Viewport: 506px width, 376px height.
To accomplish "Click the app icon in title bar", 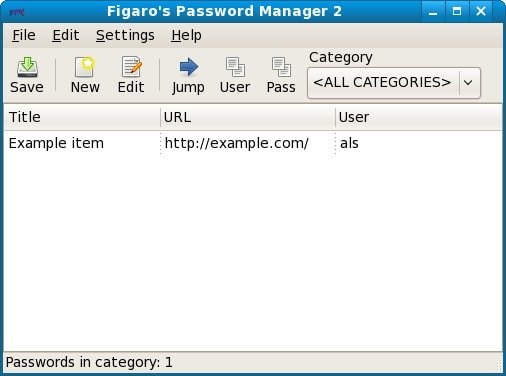I will point(17,12).
